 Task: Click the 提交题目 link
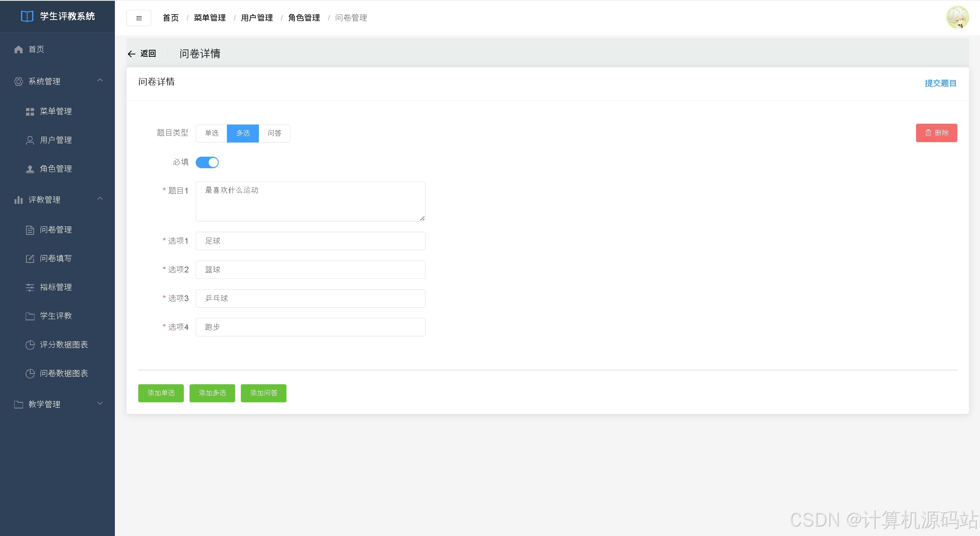pyautogui.click(x=941, y=84)
